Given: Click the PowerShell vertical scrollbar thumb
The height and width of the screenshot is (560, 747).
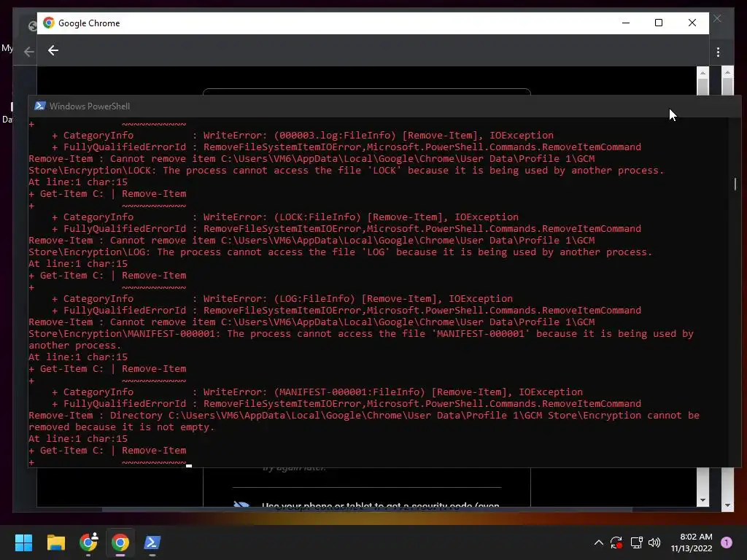Looking at the screenshot, I should (735, 184).
